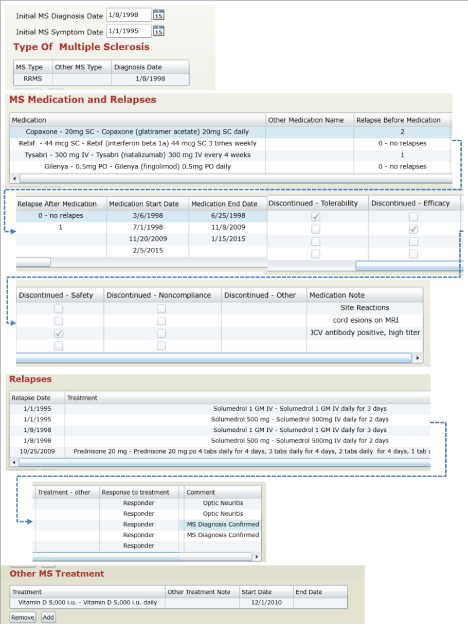Image resolution: width=468 pixels, height=624 pixels.
Task: Click the Treatment - other column header
Action: (67, 492)
